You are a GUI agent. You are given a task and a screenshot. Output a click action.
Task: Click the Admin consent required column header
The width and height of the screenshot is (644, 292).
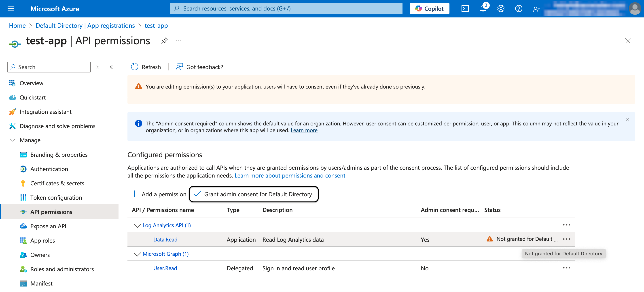(449, 210)
